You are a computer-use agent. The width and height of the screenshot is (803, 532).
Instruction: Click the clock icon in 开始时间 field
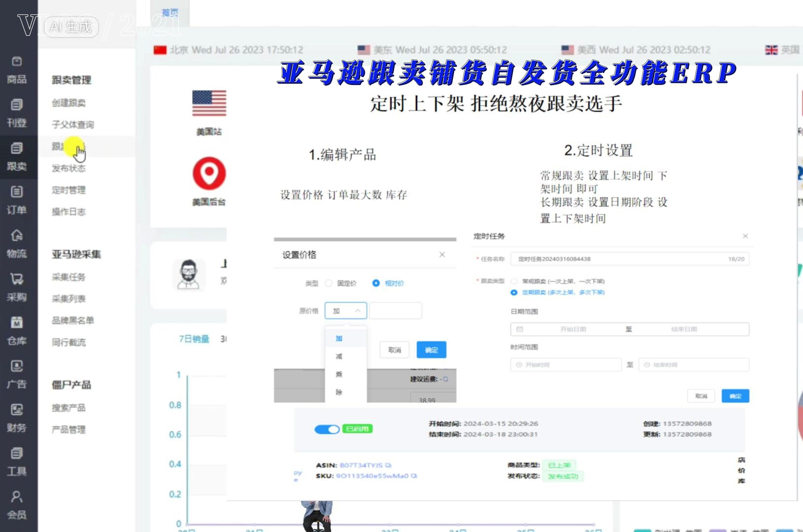click(x=519, y=365)
